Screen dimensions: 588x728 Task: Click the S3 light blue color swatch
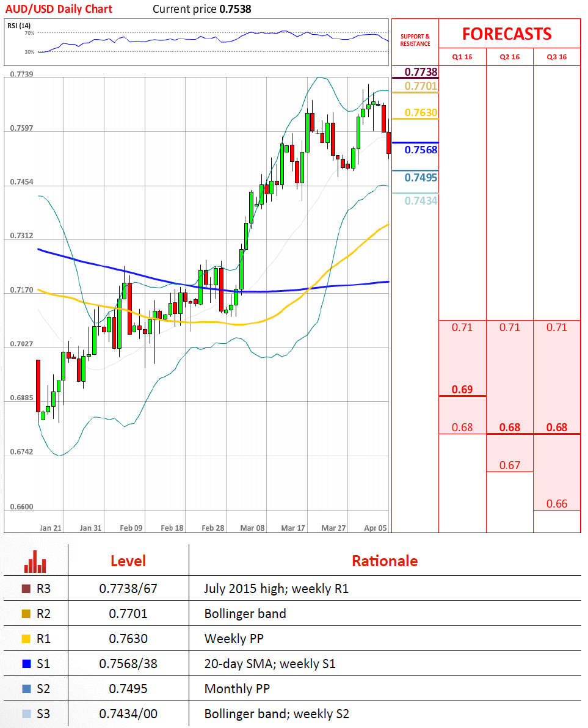pos(26,714)
